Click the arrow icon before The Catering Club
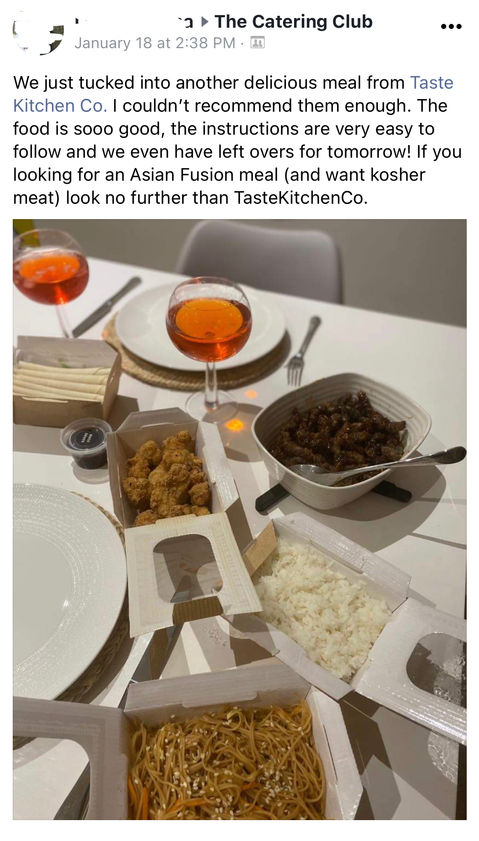Screen dimensions: 479x841 (203, 23)
